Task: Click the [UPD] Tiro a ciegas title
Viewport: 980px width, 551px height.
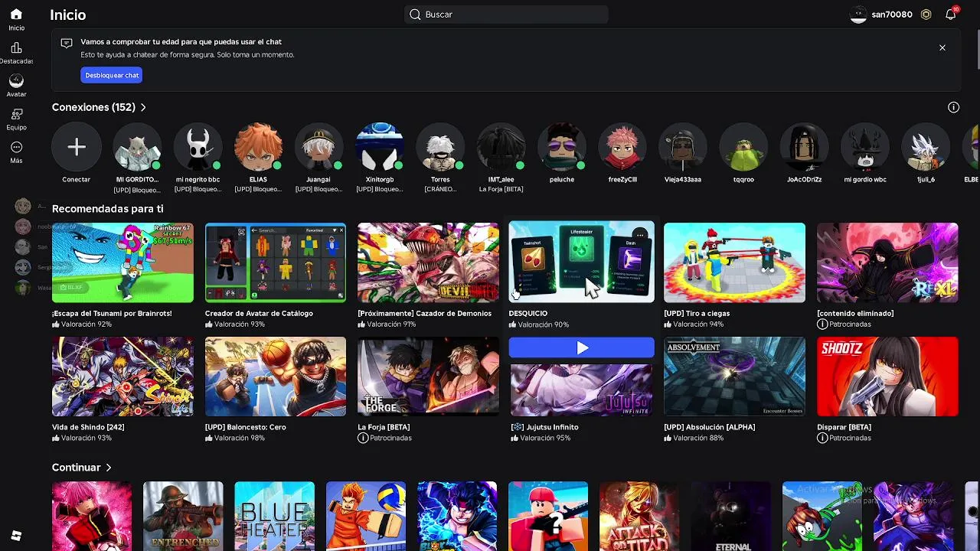Action: coord(697,313)
